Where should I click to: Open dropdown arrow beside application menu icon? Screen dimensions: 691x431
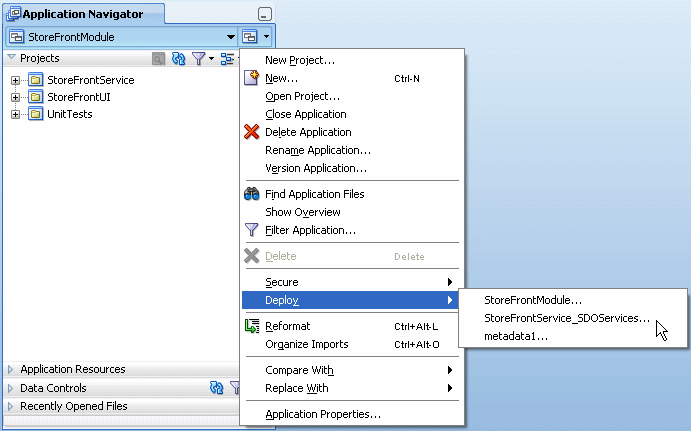click(267, 37)
